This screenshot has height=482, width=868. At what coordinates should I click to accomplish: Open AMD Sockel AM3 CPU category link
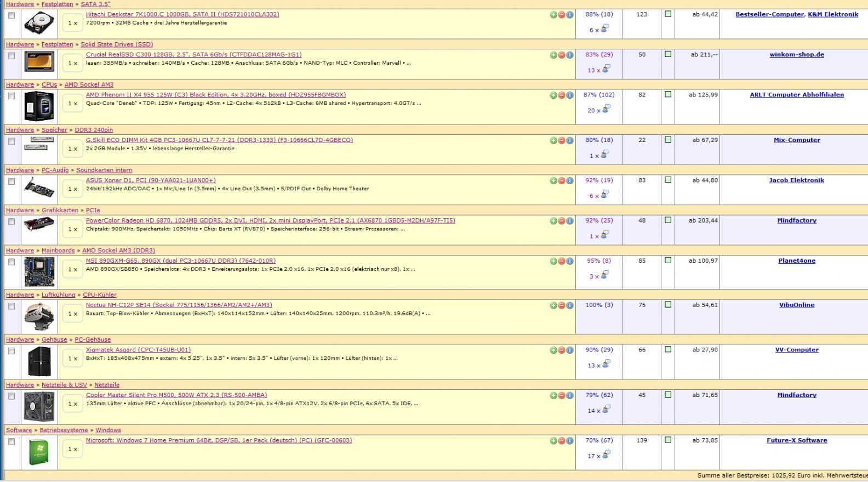89,84
